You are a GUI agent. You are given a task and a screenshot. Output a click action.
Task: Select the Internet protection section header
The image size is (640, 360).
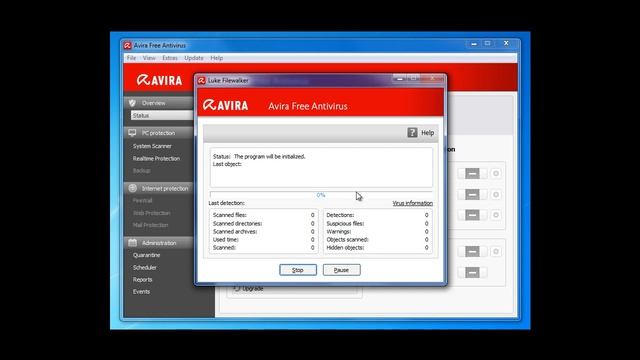pyautogui.click(x=159, y=188)
